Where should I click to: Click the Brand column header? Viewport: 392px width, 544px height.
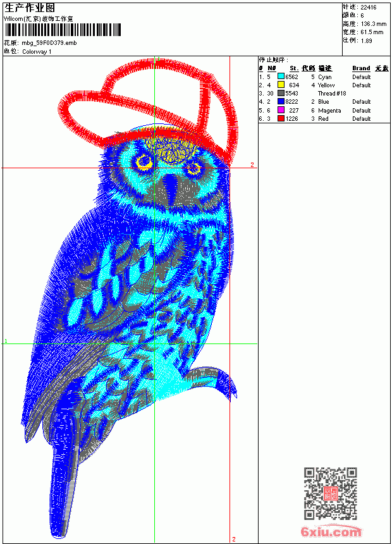[361, 68]
